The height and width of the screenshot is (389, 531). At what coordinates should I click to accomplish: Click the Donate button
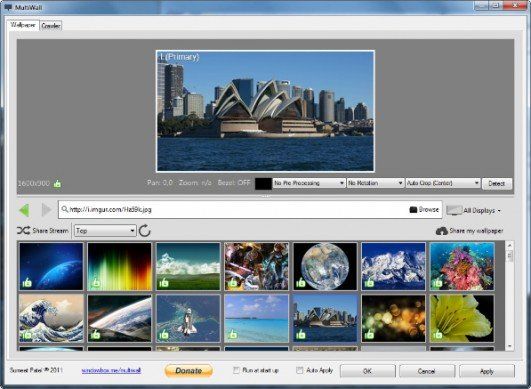pyautogui.click(x=189, y=371)
